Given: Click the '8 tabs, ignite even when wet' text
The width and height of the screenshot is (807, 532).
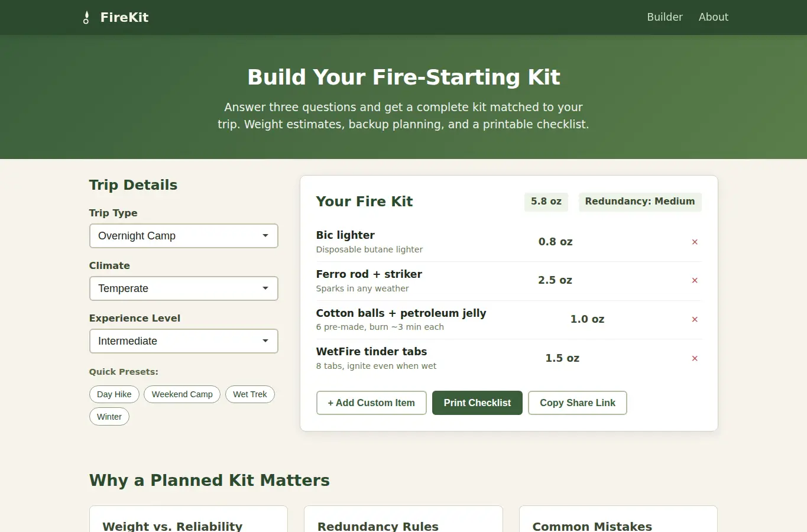Looking at the screenshot, I should click(376, 366).
